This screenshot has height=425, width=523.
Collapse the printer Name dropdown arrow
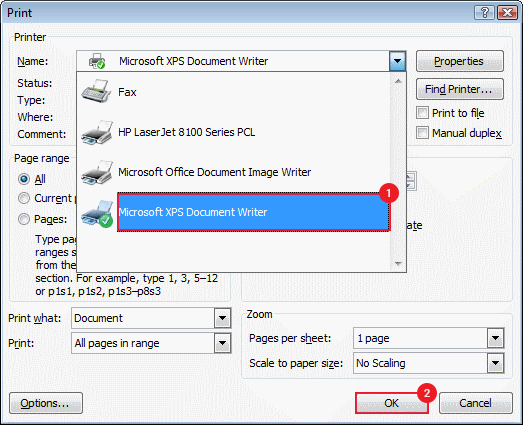397,61
